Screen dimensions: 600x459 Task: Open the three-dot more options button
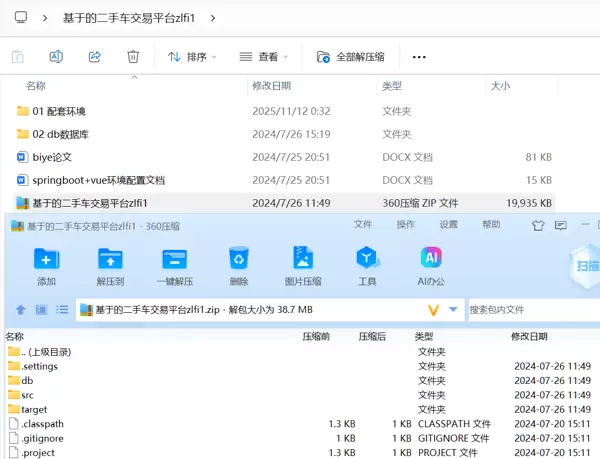pyautogui.click(x=419, y=57)
